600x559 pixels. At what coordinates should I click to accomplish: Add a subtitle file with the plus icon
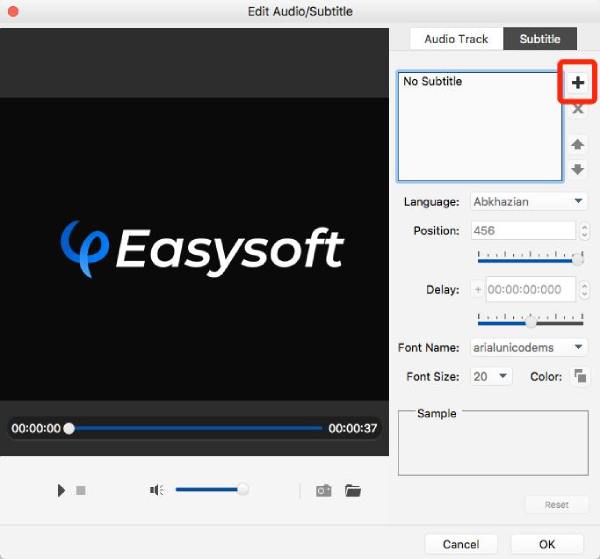(577, 82)
